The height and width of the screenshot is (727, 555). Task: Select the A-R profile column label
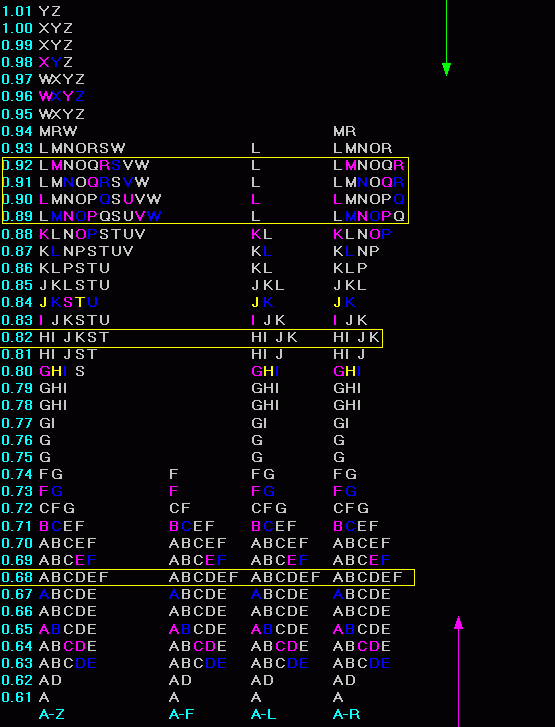pos(346,714)
